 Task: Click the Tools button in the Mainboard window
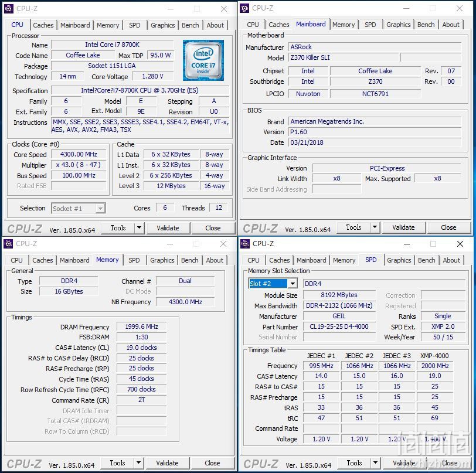coord(353,227)
